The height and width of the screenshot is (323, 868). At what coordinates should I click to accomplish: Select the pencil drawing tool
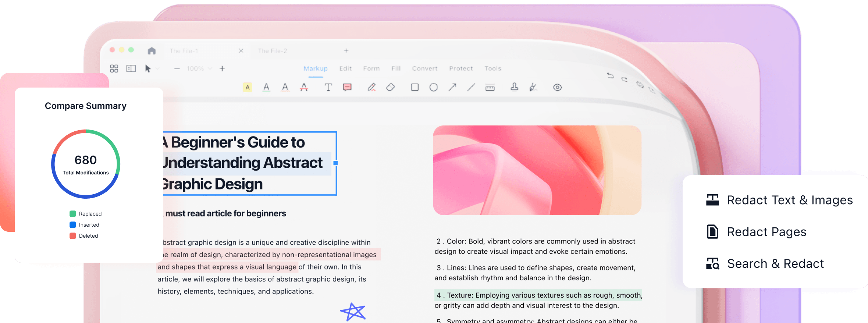[371, 87]
